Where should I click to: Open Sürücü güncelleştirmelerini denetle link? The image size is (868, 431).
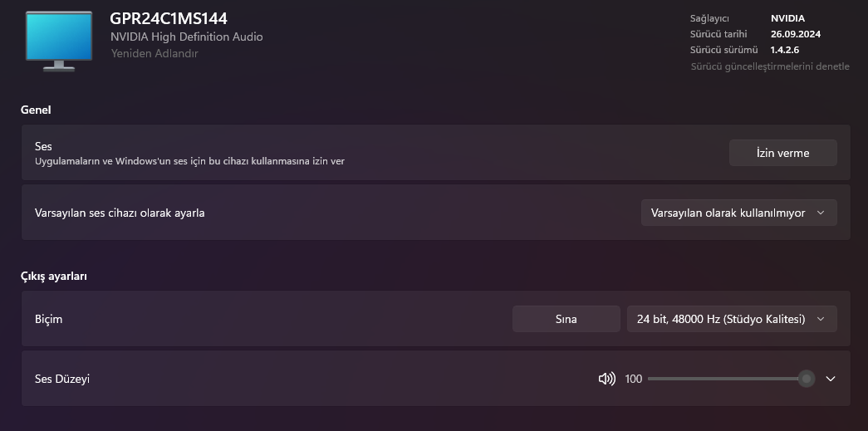click(770, 66)
